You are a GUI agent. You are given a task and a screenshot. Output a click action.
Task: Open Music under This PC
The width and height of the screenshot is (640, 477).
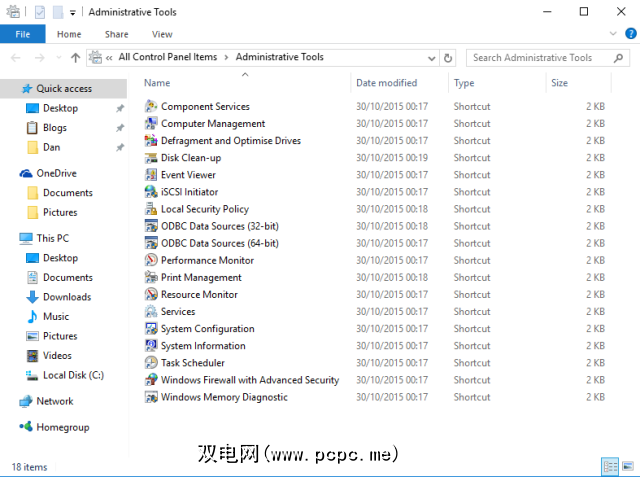coord(56,317)
